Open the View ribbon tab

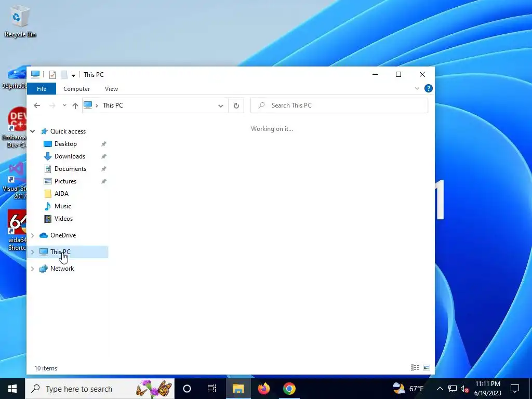point(111,88)
